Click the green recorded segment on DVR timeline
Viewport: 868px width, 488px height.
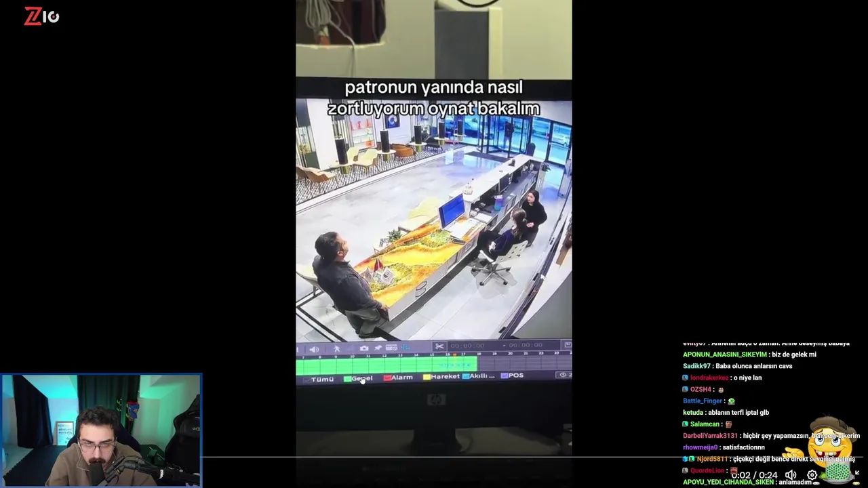[x=387, y=365]
